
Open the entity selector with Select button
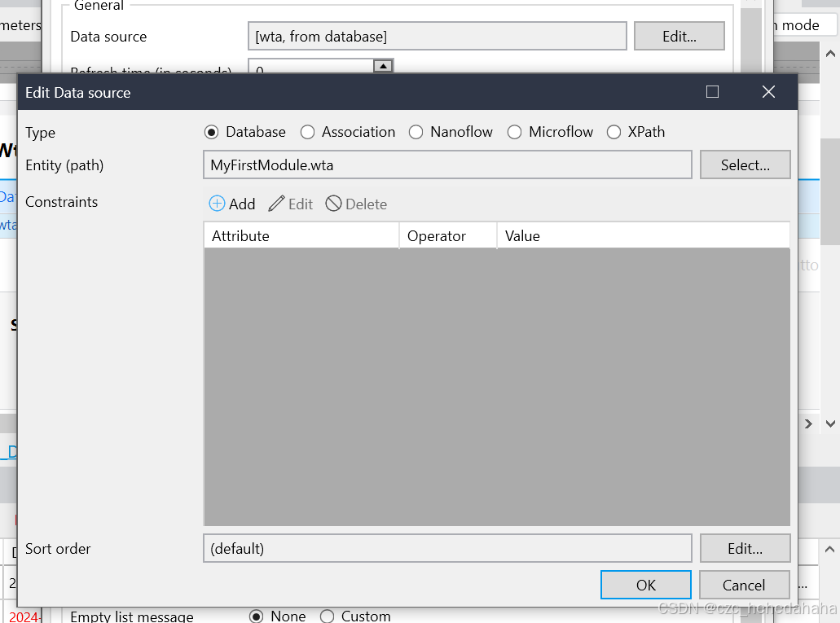click(x=745, y=165)
